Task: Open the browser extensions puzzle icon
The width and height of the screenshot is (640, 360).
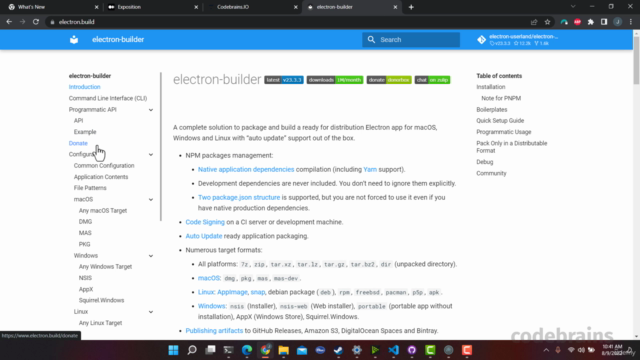Action: pyautogui.click(x=591, y=22)
